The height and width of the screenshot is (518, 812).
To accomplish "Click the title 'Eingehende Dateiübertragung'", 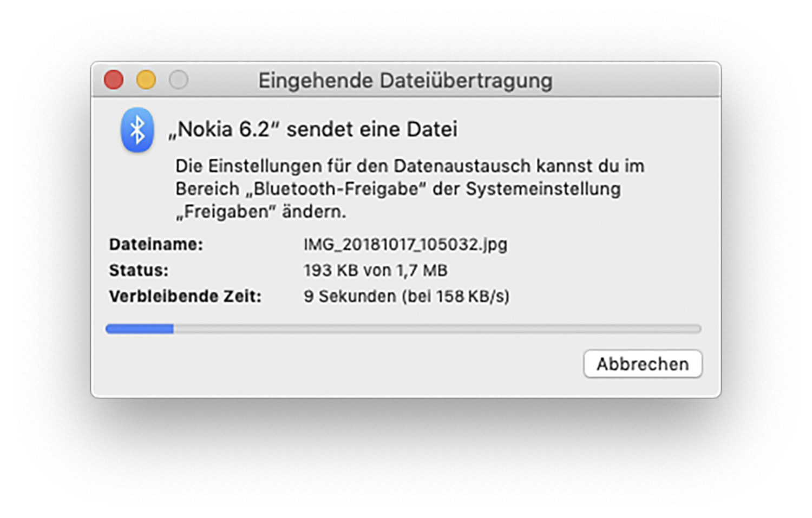I will click(405, 81).
